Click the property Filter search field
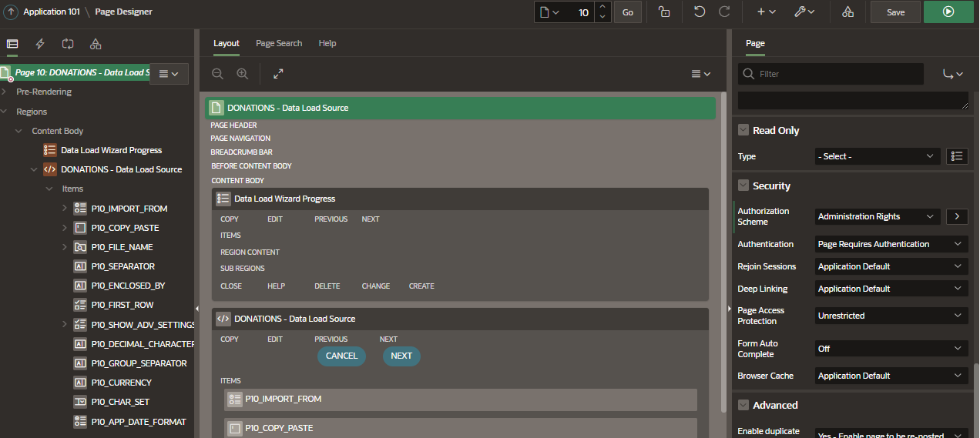Image resolution: width=980 pixels, height=438 pixels. 831,74
